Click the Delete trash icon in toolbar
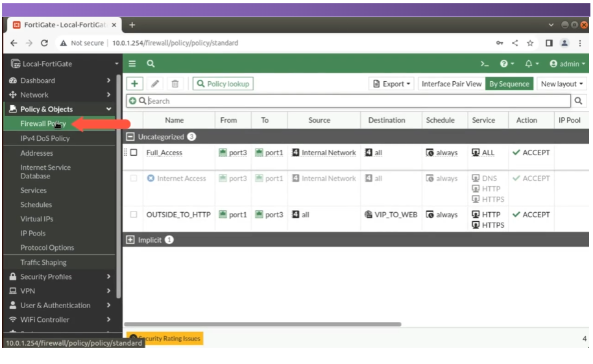The height and width of the screenshot is (364, 593). pos(175,84)
